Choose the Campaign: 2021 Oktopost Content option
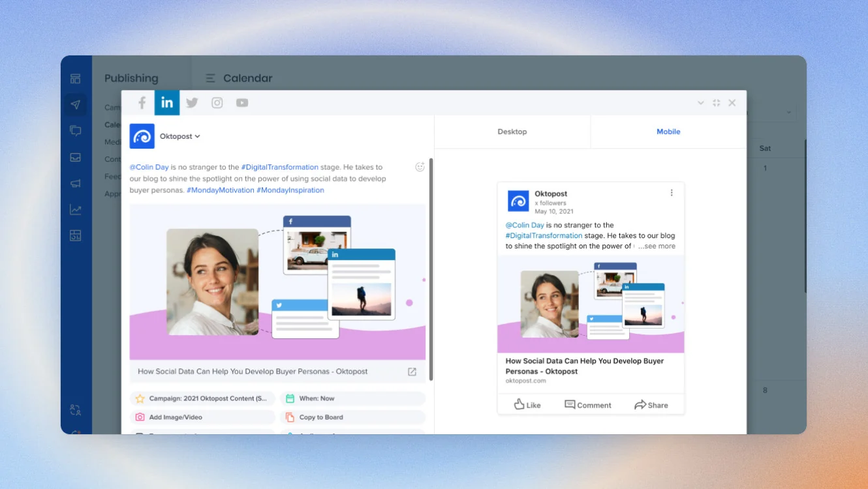 (x=202, y=398)
